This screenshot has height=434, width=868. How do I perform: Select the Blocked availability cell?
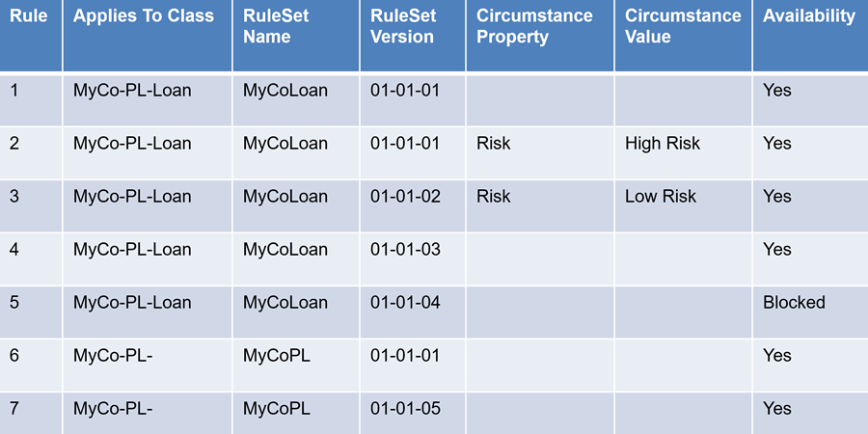[x=794, y=303]
